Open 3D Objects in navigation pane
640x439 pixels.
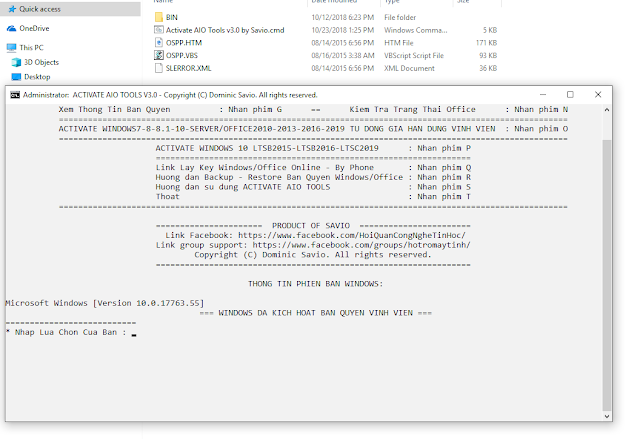[x=41, y=62]
